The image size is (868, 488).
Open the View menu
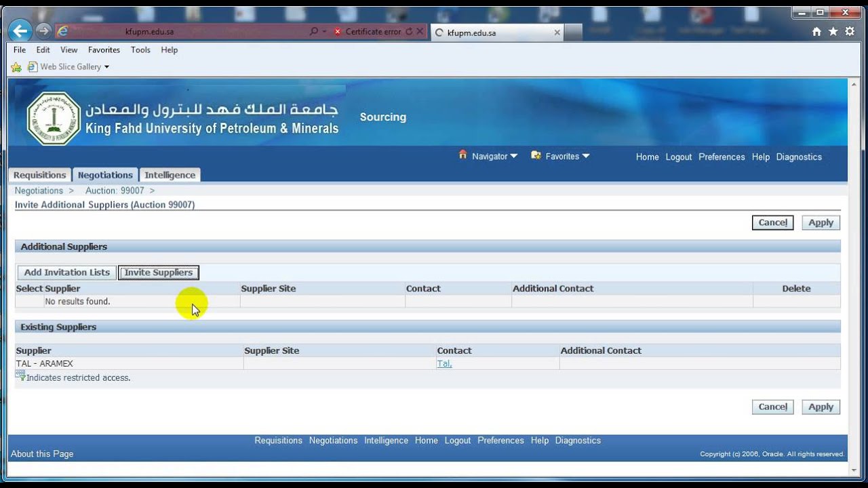click(x=68, y=50)
